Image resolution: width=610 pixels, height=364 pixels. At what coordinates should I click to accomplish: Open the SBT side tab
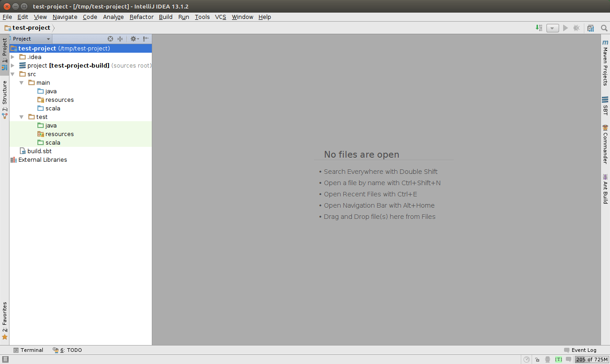pos(605,106)
